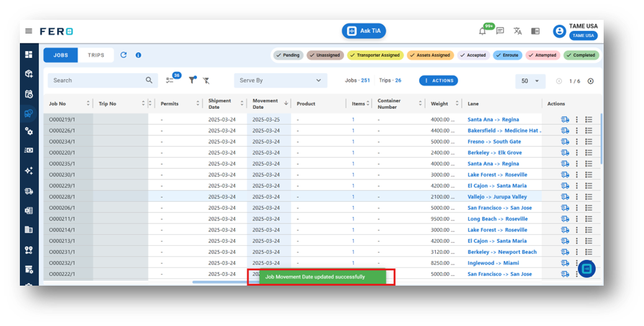This screenshot has width=644, height=326.
Task: Sort by Weight column
Action: tap(457, 104)
